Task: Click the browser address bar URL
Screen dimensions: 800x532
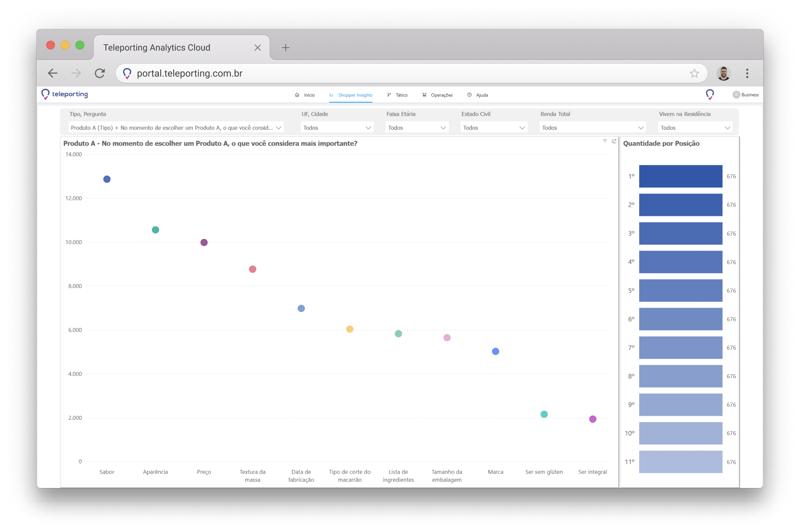Action: (189, 73)
